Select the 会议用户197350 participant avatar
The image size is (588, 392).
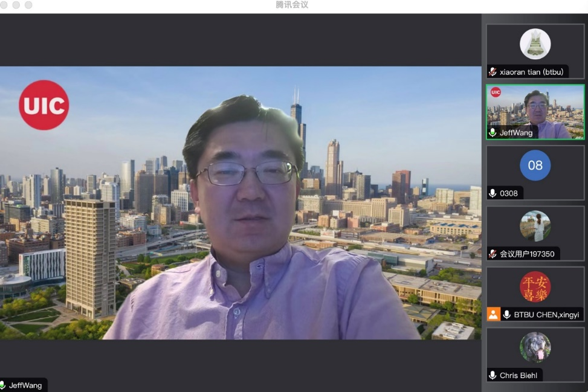pos(535,227)
